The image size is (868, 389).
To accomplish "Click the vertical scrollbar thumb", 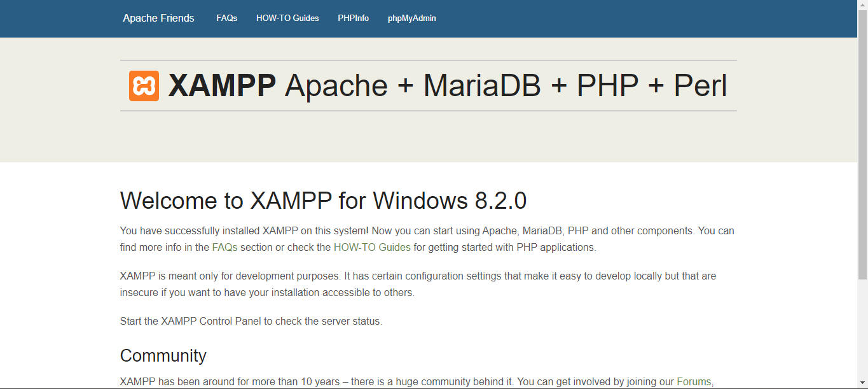I will coord(862,145).
